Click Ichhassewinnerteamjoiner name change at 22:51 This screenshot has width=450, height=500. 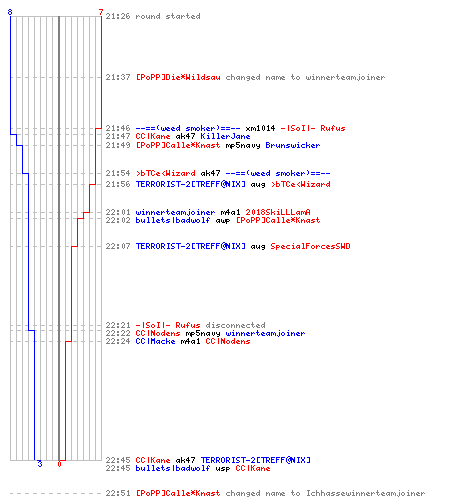tap(366, 493)
